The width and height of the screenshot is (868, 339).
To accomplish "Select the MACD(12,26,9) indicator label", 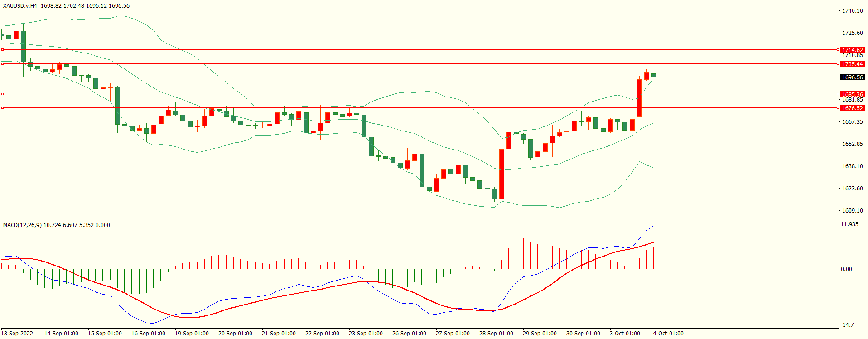I will click(22, 225).
